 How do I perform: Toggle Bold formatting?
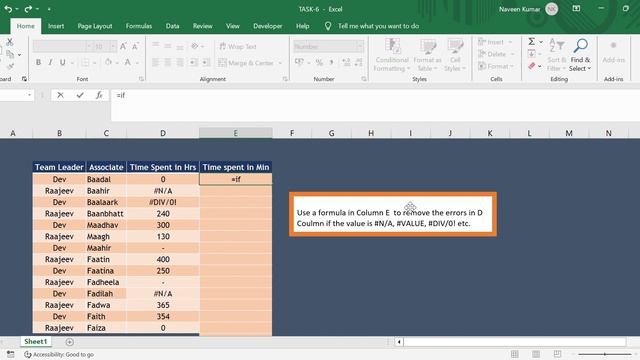tap(38, 62)
